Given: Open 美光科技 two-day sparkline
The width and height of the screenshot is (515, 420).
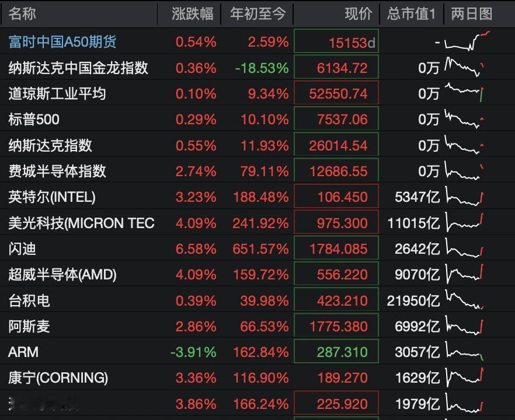Looking at the screenshot, I should (x=464, y=222).
